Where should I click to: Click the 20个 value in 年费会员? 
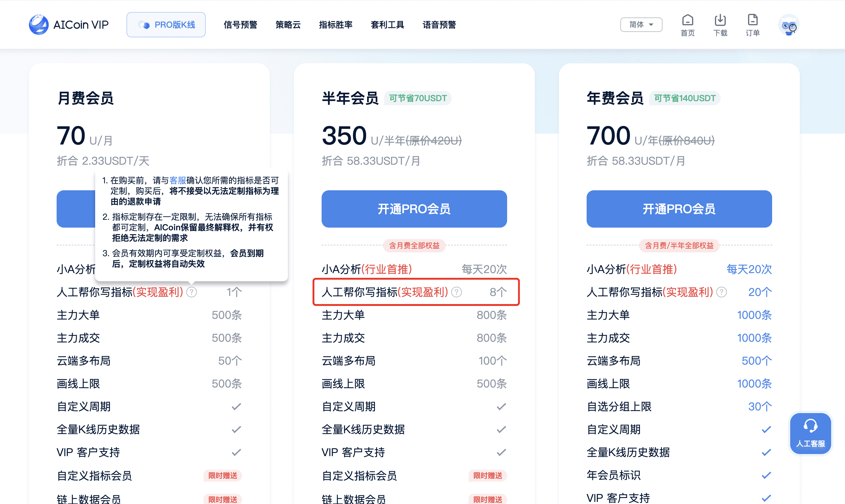click(760, 292)
